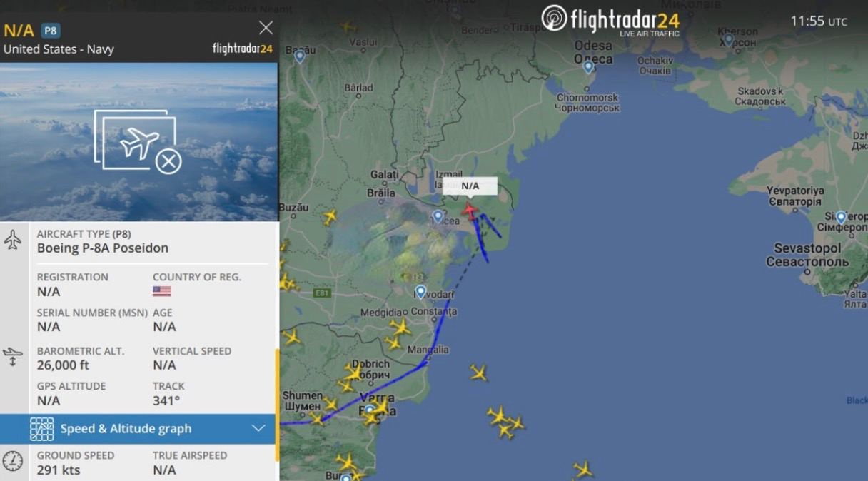This screenshot has height=481, width=868.
Task: Click the Speed & Altitude chart icon
Action: tap(42, 429)
